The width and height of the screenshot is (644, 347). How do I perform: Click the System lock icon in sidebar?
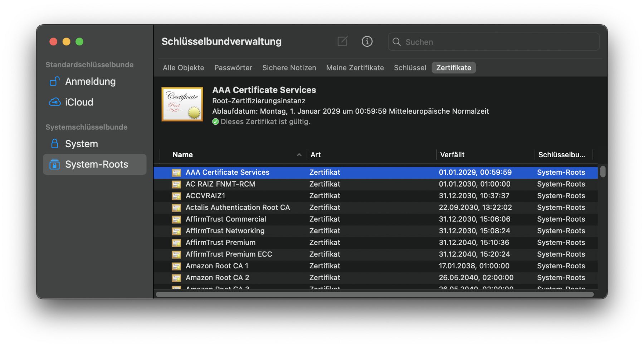click(x=54, y=144)
